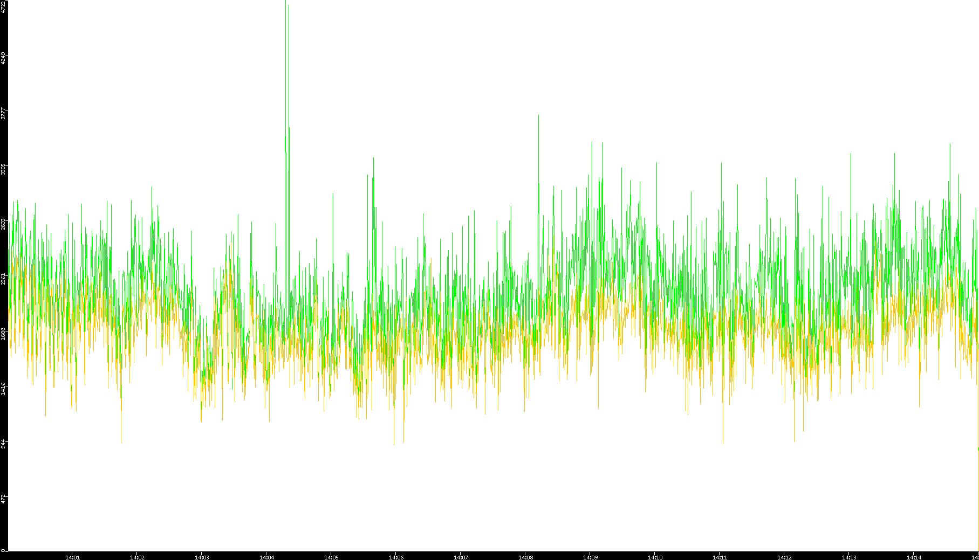
Task: Select the 14:02 time axis marker
Action: [x=137, y=557]
